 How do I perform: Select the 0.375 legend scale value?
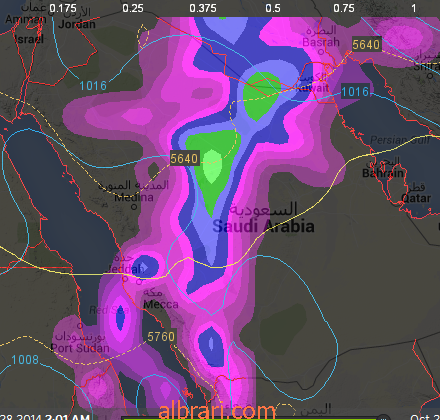pos(203,8)
